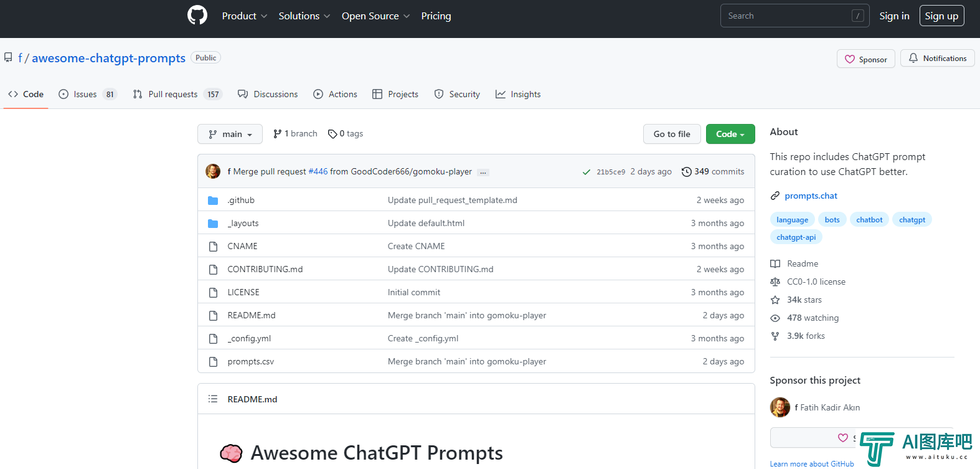The height and width of the screenshot is (469, 980).
Task: Click the brain emoji in README heading
Action: (x=231, y=453)
